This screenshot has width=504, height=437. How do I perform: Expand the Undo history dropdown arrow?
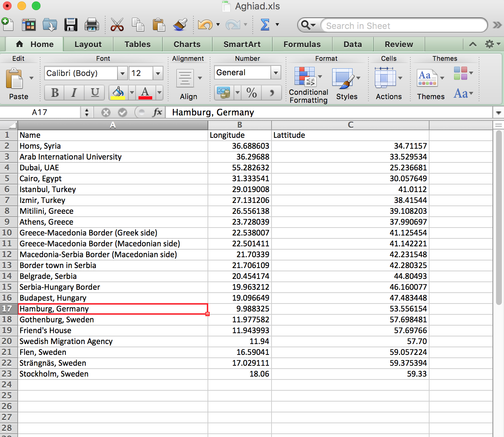tap(218, 25)
